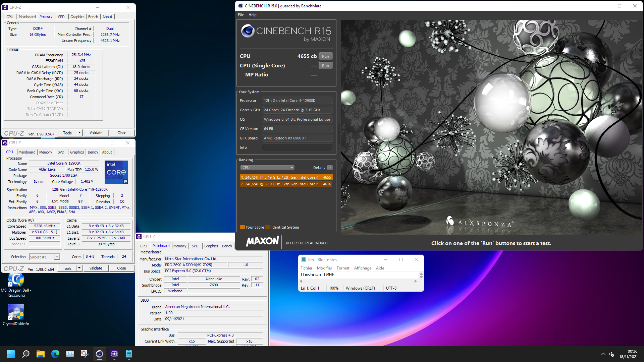
Task: Open taskbar Search
Action: coord(26,354)
